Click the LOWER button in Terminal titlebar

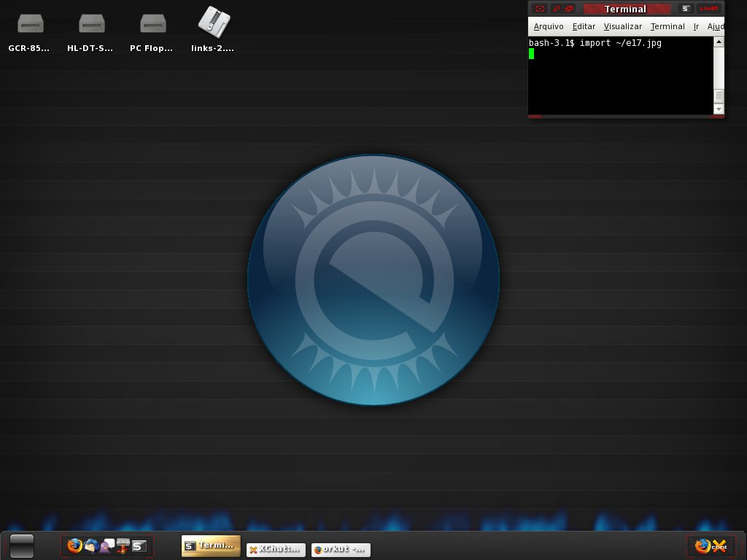tap(708, 9)
